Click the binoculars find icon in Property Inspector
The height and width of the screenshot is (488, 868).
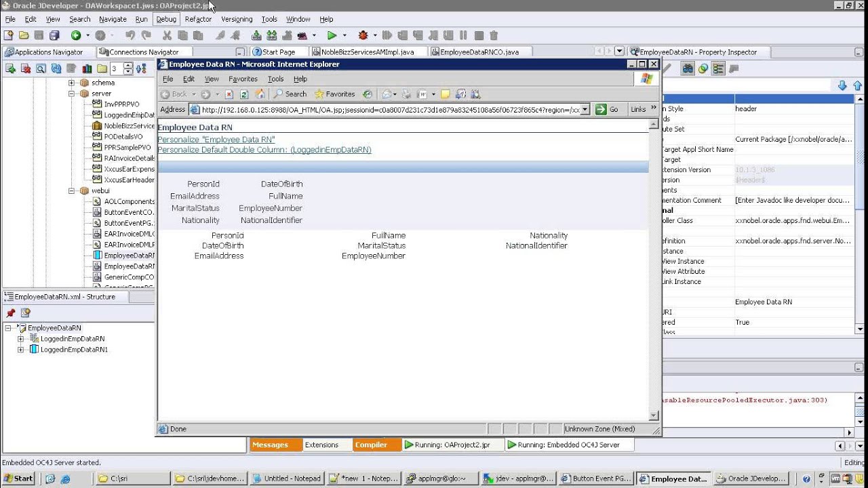[688, 68]
